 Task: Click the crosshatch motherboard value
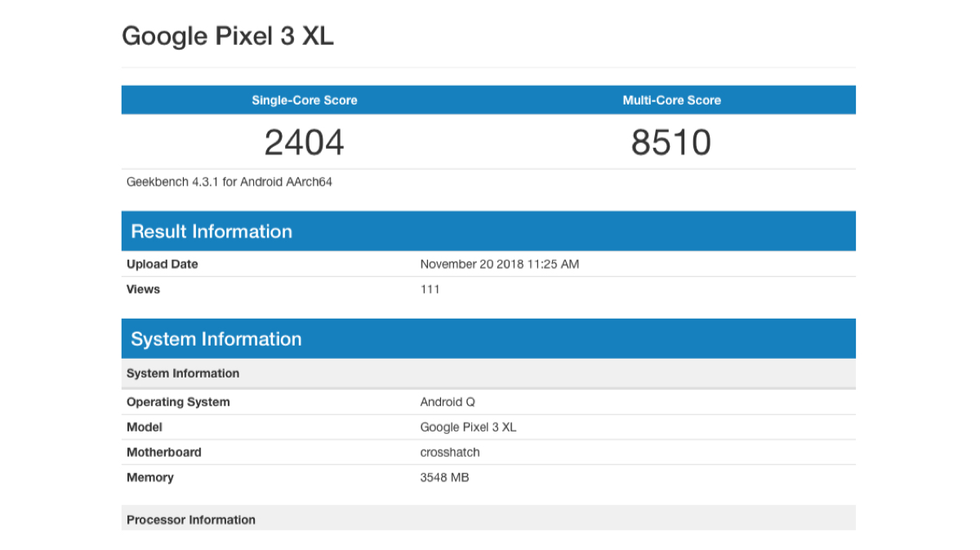tap(450, 453)
